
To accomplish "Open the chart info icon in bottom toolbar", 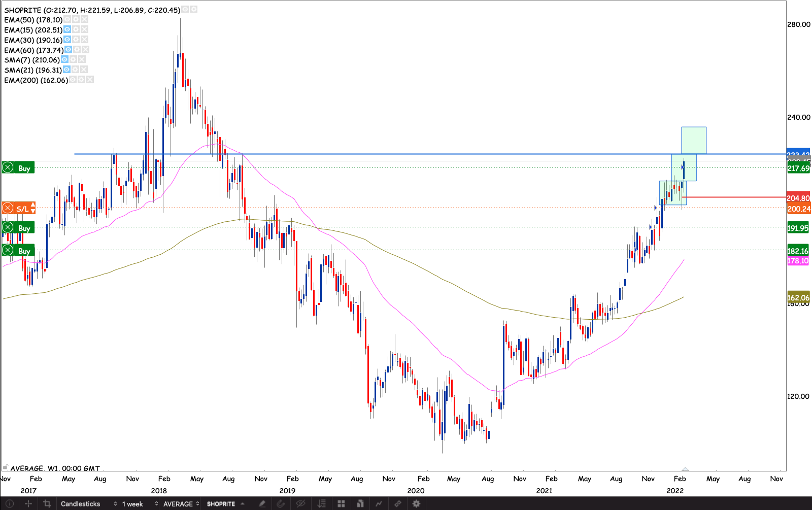I will click(9, 504).
